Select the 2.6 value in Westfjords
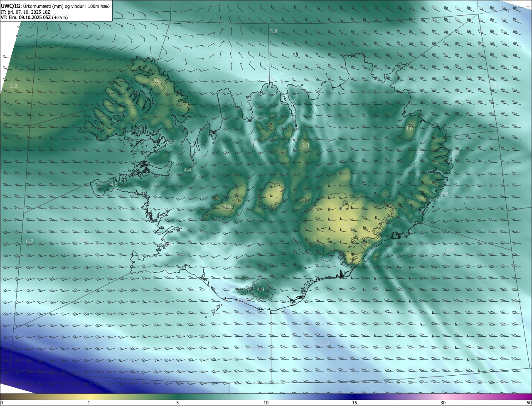Screen dimensions: 532x406 pos(157,82)
